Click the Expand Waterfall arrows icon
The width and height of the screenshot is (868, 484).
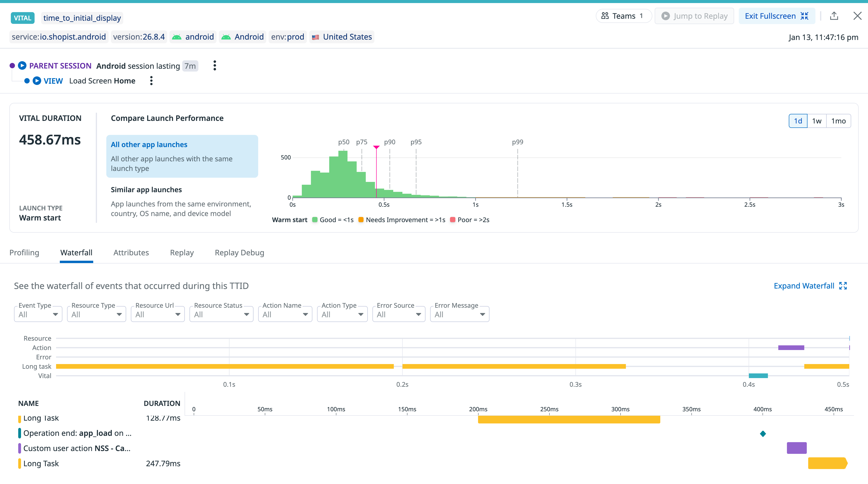coord(843,286)
